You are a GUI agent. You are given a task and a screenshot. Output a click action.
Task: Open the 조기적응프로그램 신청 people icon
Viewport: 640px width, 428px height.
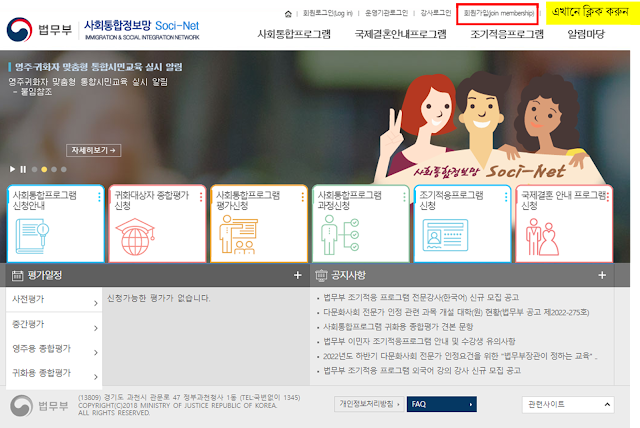coord(439,237)
